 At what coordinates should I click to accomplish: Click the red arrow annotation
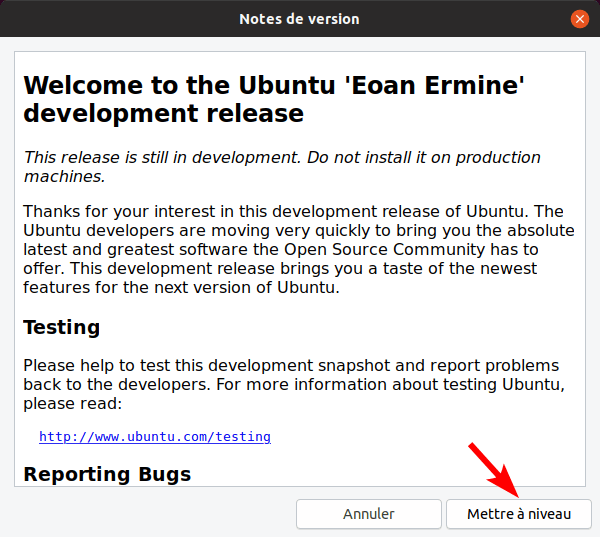(x=495, y=470)
